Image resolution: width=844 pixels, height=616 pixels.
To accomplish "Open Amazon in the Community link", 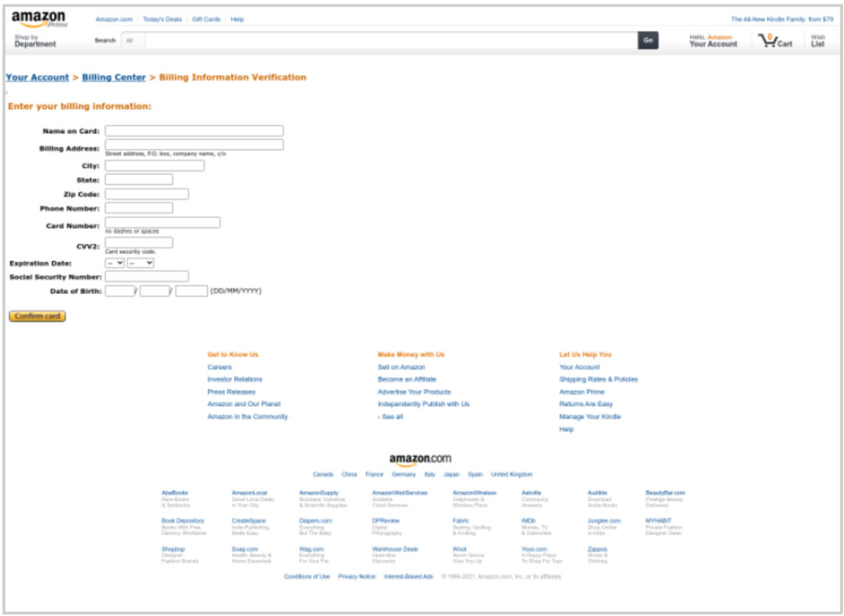I will click(248, 417).
